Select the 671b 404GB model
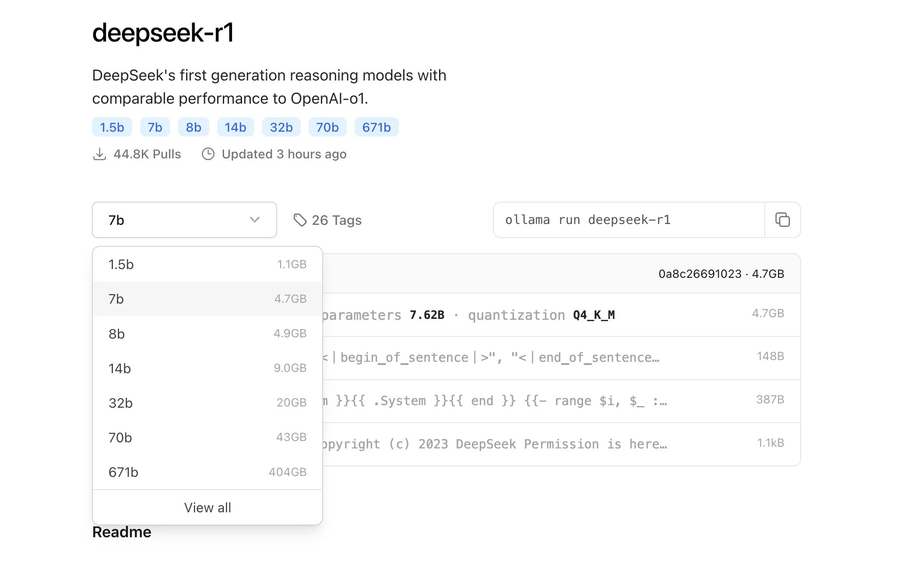Image resolution: width=914 pixels, height=588 pixels. tap(207, 472)
